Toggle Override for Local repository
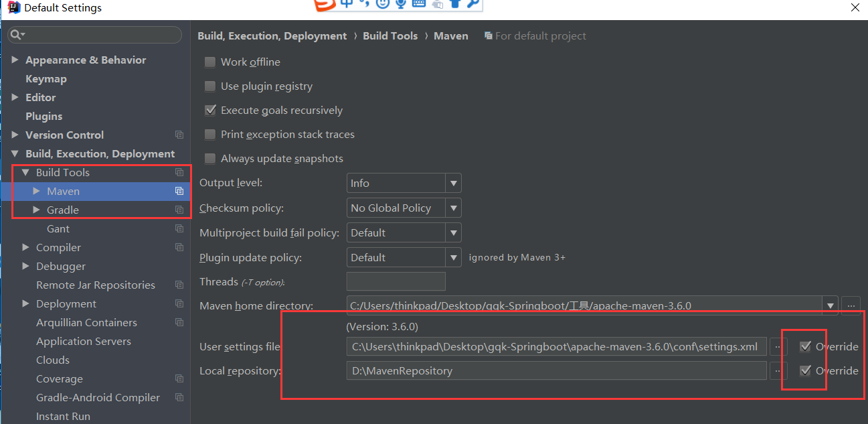This screenshot has height=424, width=868. point(806,371)
